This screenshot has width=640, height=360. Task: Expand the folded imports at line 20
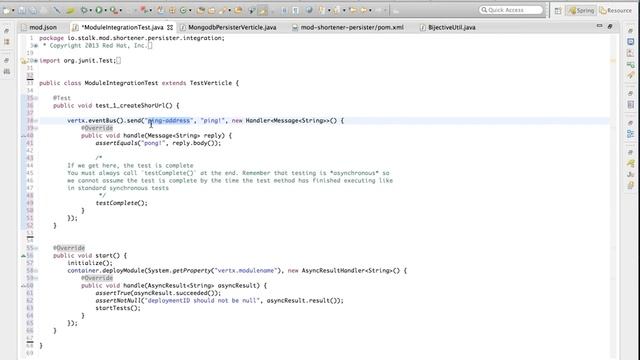[36, 61]
